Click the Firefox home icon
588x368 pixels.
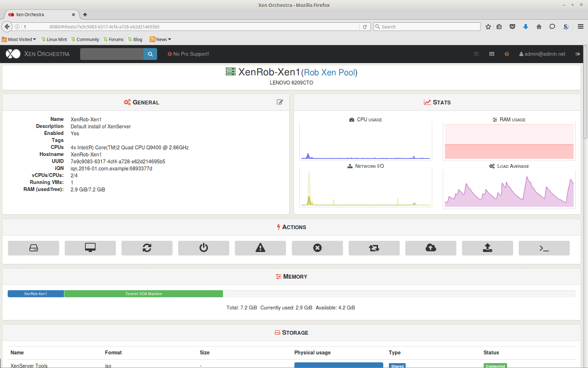click(539, 27)
